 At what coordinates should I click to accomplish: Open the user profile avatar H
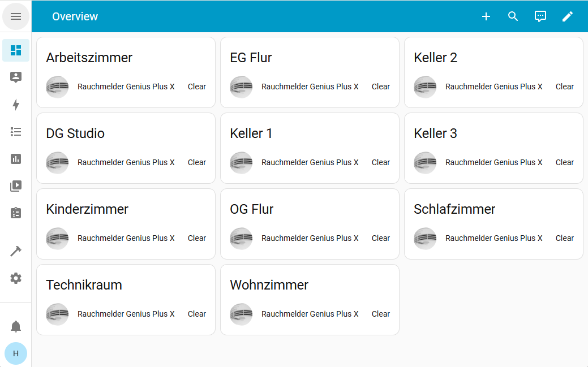point(16,353)
